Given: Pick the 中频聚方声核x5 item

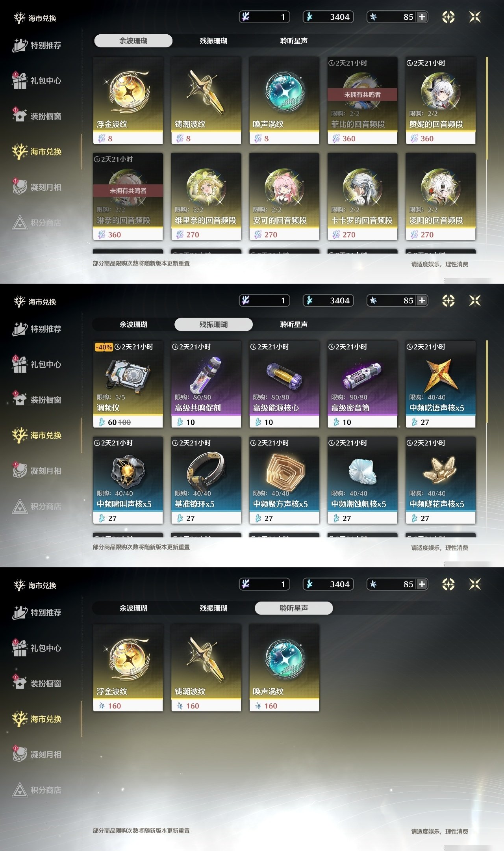Looking at the screenshot, I should [x=284, y=480].
